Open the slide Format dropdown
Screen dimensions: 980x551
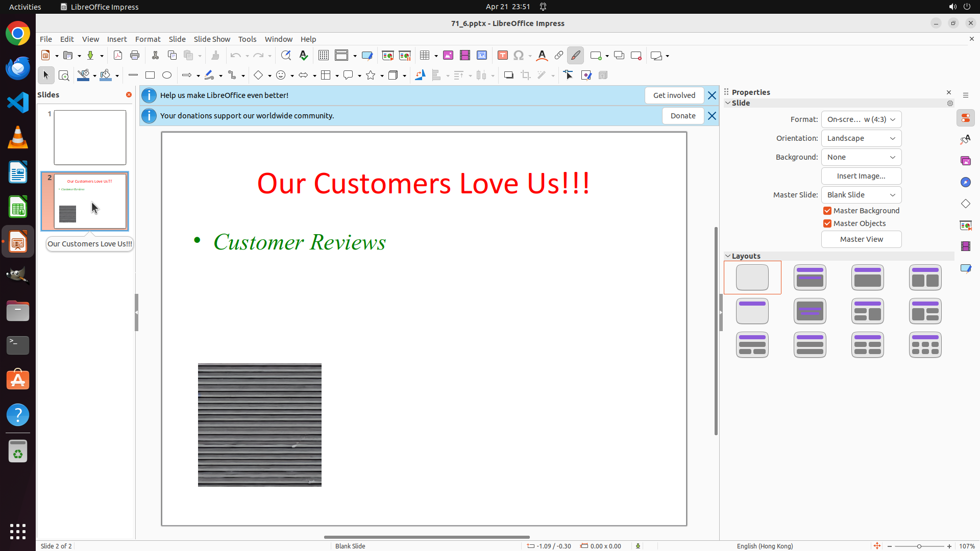(861, 119)
